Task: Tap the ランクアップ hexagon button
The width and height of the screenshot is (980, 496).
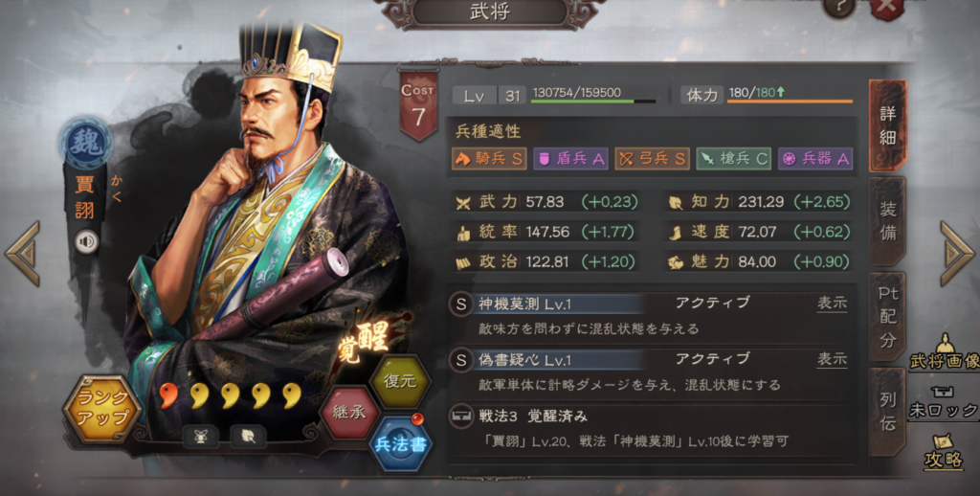Action: [101, 409]
